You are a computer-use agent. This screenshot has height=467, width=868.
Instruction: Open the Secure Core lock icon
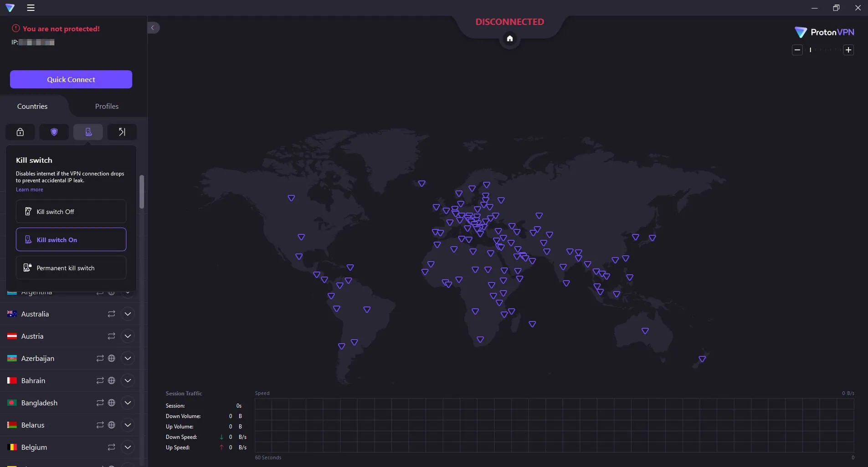click(x=20, y=132)
